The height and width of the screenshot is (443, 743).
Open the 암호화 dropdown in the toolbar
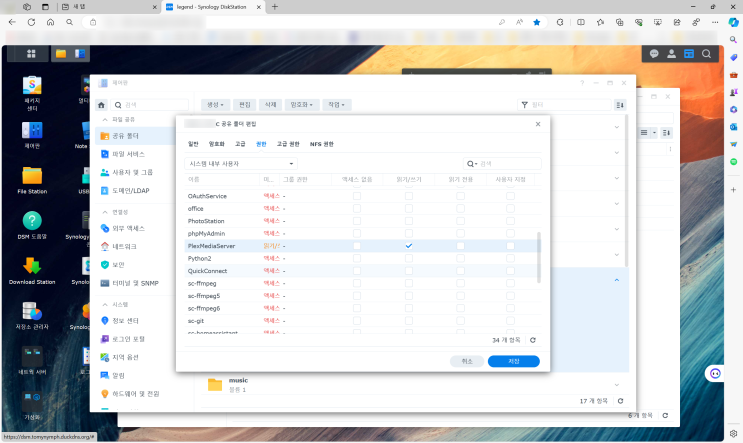click(x=301, y=105)
